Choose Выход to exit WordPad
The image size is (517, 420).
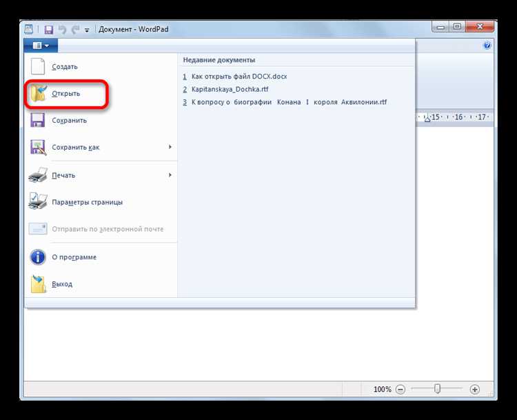click(x=101, y=284)
